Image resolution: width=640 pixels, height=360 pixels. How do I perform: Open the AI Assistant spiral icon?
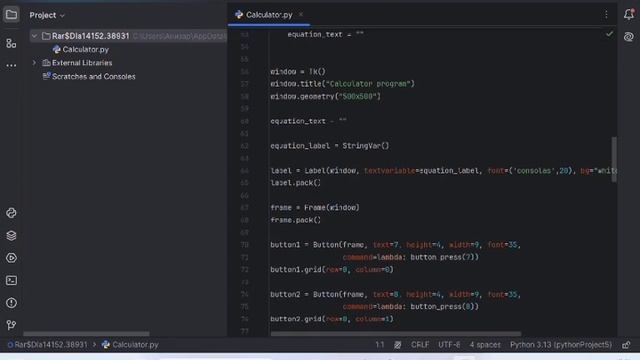point(629,37)
